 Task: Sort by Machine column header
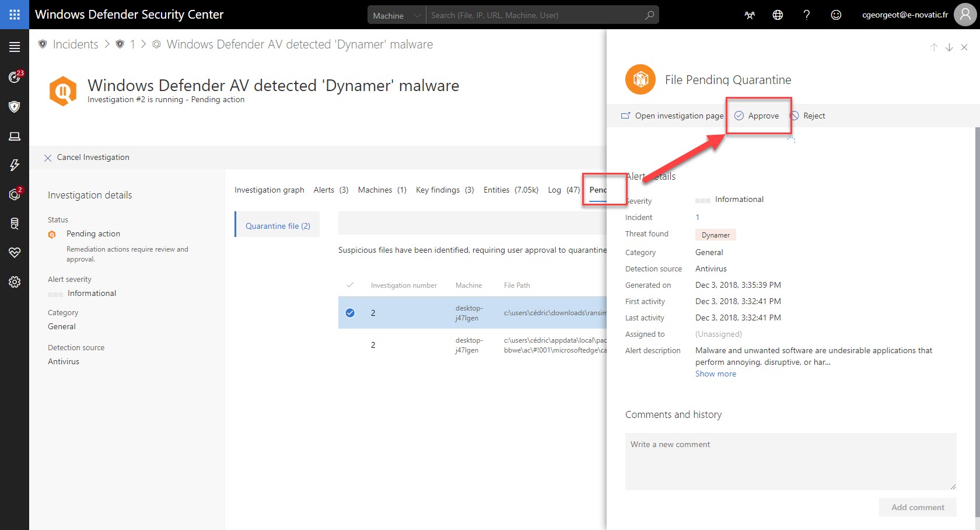click(x=468, y=285)
